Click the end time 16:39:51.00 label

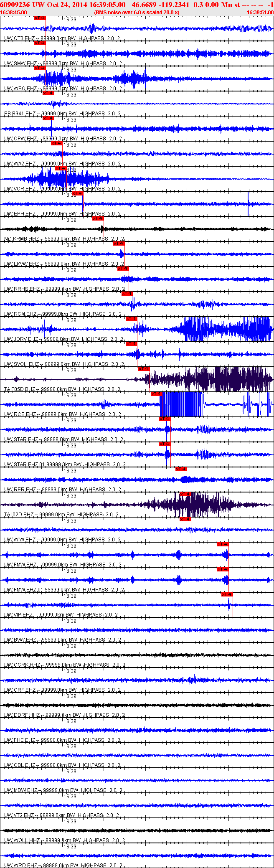(x=260, y=13)
